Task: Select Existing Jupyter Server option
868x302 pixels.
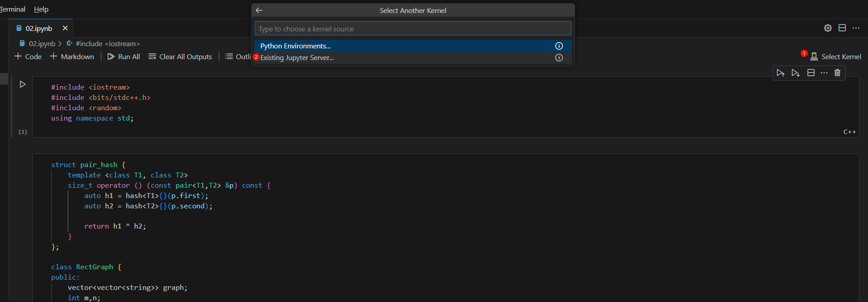Action: coord(413,57)
